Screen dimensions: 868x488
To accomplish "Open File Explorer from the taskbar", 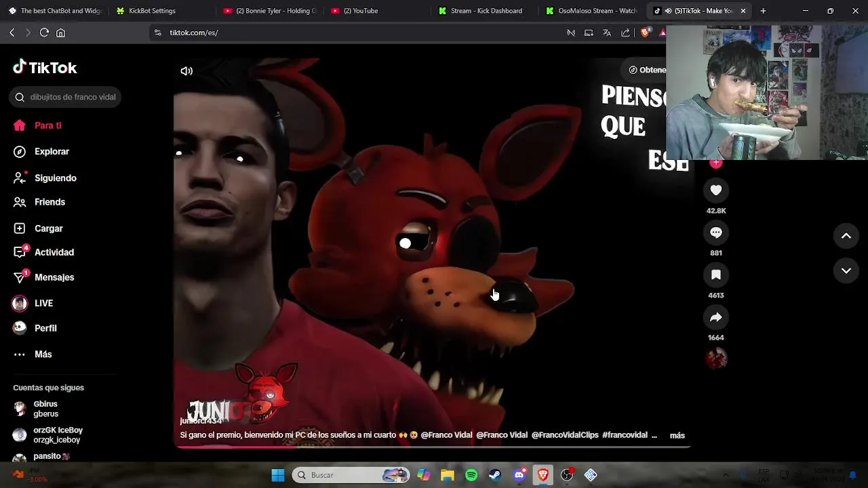I will [448, 475].
